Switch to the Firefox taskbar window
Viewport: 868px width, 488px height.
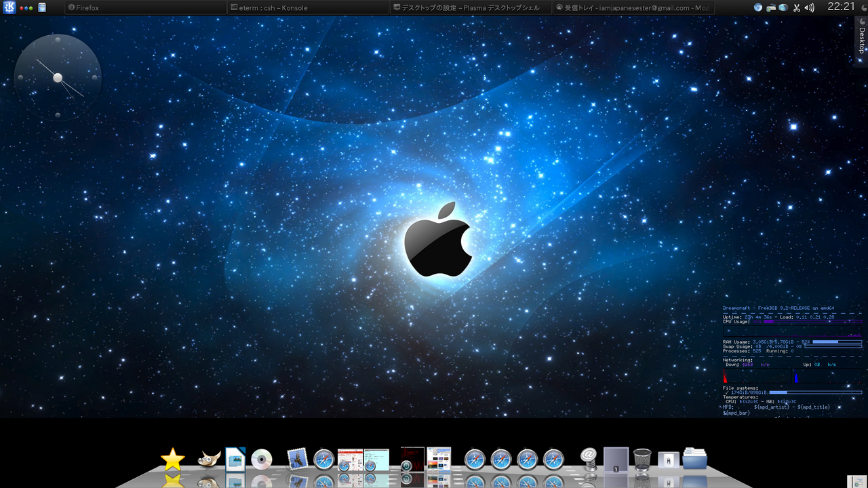[x=144, y=7]
